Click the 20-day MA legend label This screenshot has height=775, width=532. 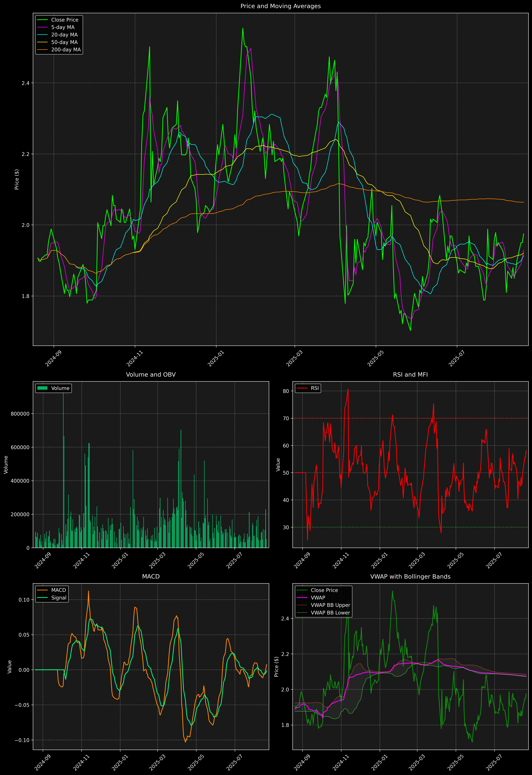coord(64,35)
